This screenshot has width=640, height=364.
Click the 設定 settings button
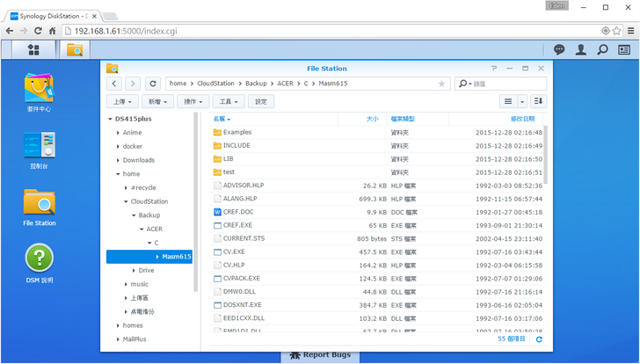[x=261, y=102]
